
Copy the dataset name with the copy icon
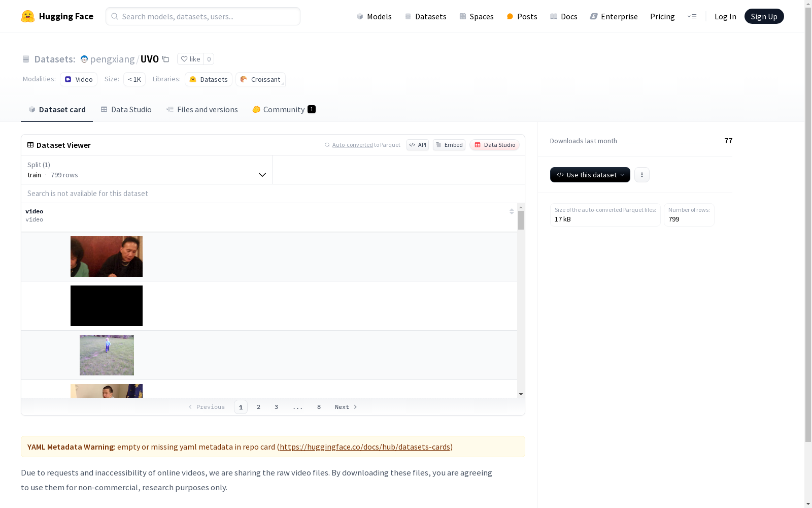[x=165, y=59]
